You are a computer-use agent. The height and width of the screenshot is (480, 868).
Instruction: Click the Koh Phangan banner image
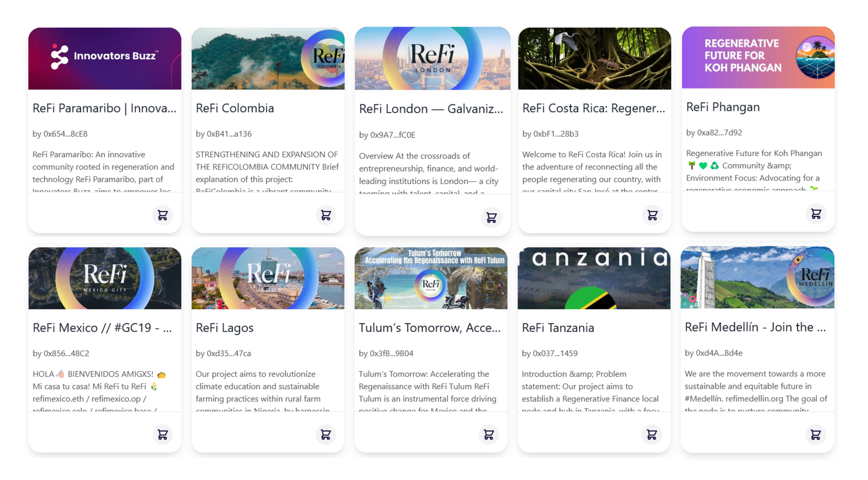[x=758, y=58]
